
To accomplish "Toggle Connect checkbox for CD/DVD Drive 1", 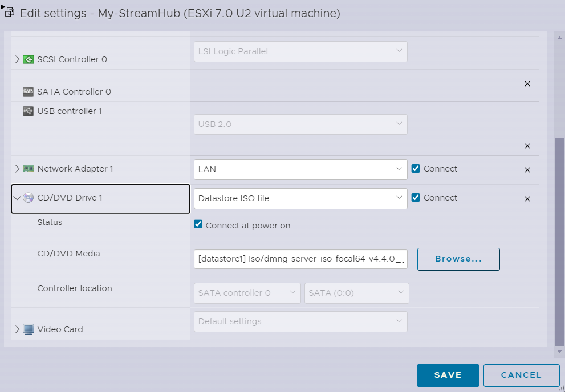I will (416, 198).
